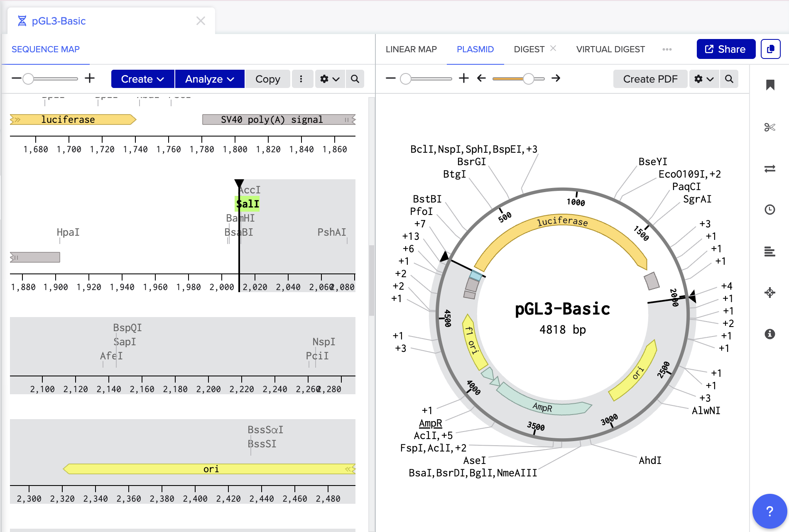
Task: Zoom out the sequence map with minus
Action: [16, 78]
